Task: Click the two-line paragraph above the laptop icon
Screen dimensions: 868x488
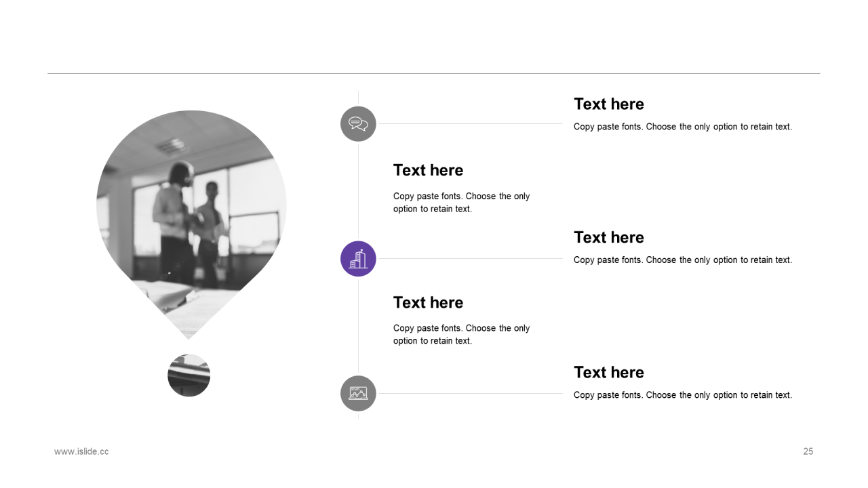Action: pos(462,334)
